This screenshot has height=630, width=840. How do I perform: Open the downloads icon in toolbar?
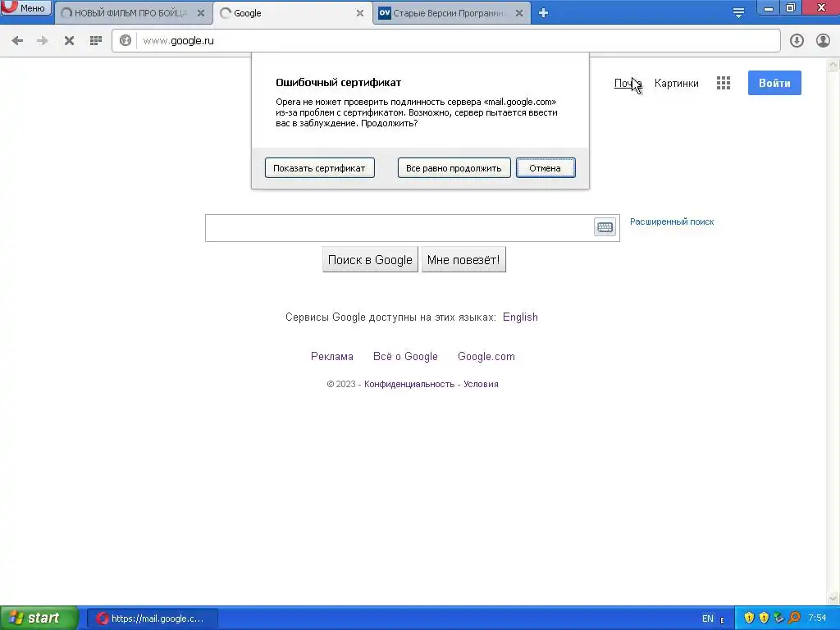pos(797,41)
